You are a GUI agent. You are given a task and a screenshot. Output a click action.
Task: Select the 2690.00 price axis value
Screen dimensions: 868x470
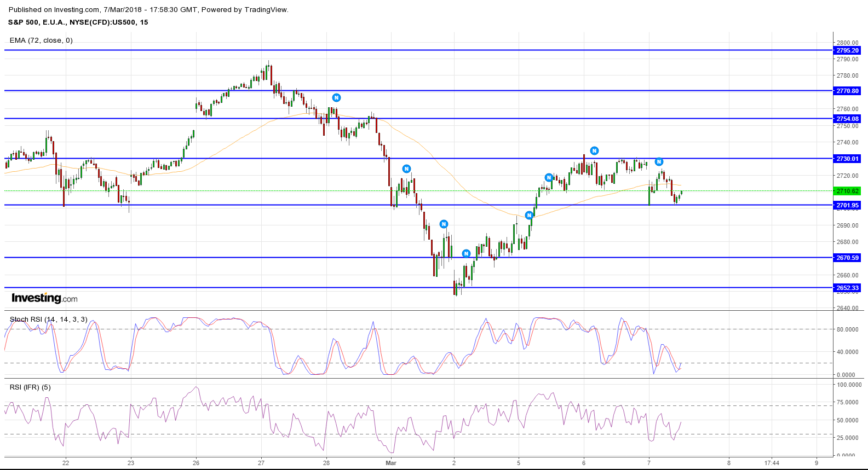point(848,225)
